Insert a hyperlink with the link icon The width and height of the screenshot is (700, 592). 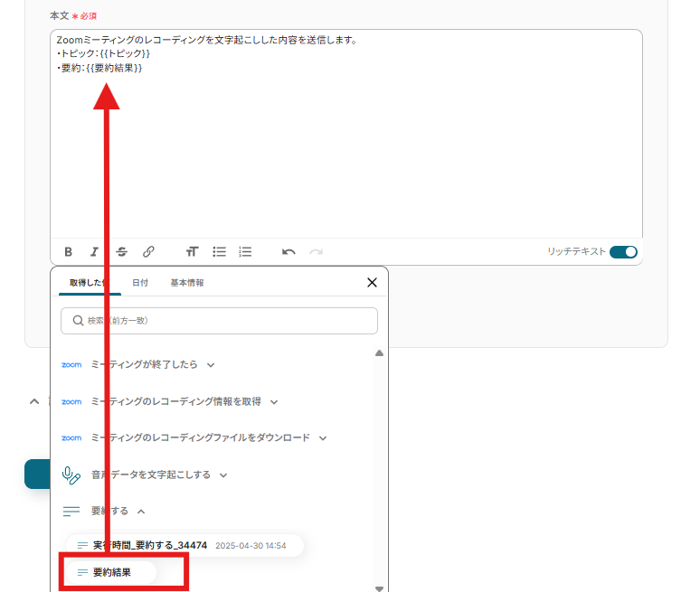coord(148,252)
